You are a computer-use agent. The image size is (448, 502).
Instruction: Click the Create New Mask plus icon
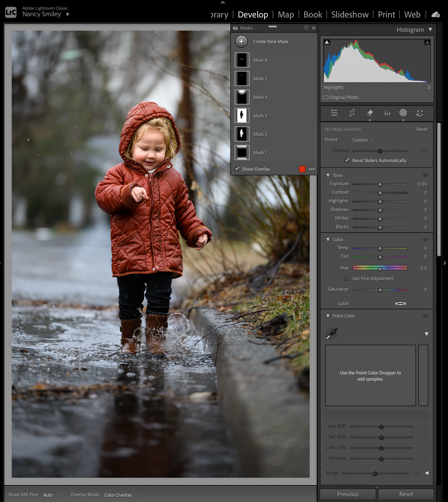[x=241, y=41]
